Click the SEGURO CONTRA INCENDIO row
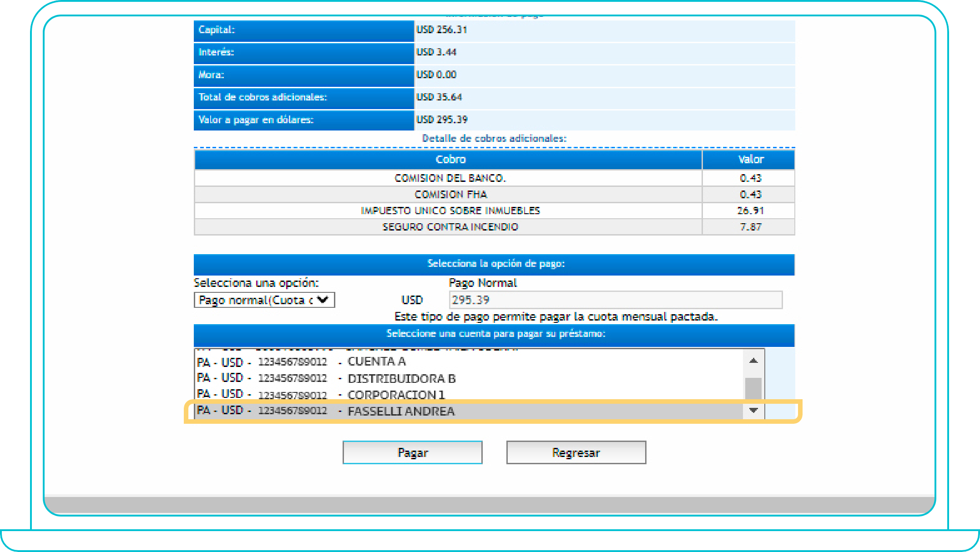Viewport: 980px width, 552px height. coord(450,227)
